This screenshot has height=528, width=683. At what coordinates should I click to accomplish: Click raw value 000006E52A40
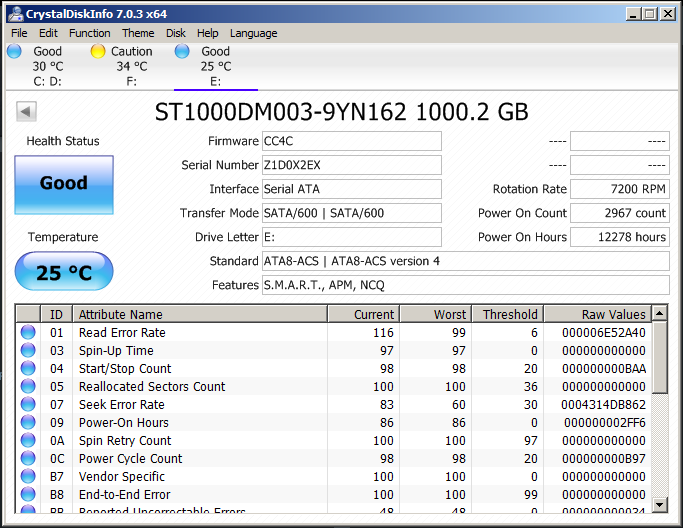604,333
